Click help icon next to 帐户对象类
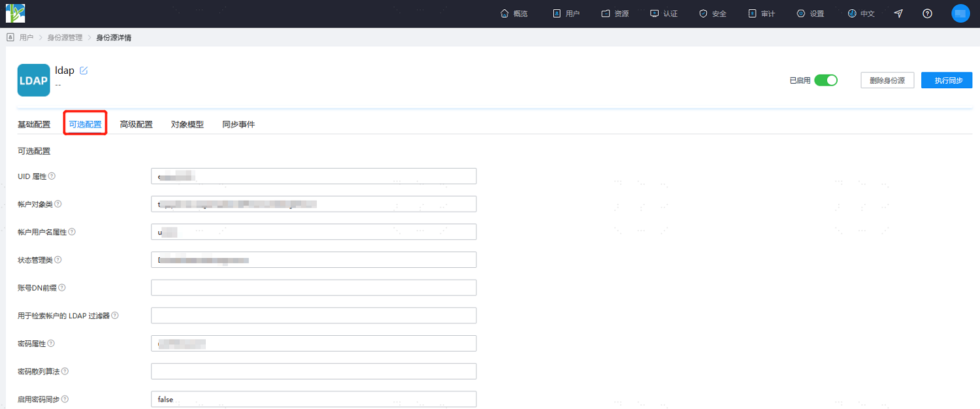Screen dimensions: 980x409 click(x=58, y=204)
